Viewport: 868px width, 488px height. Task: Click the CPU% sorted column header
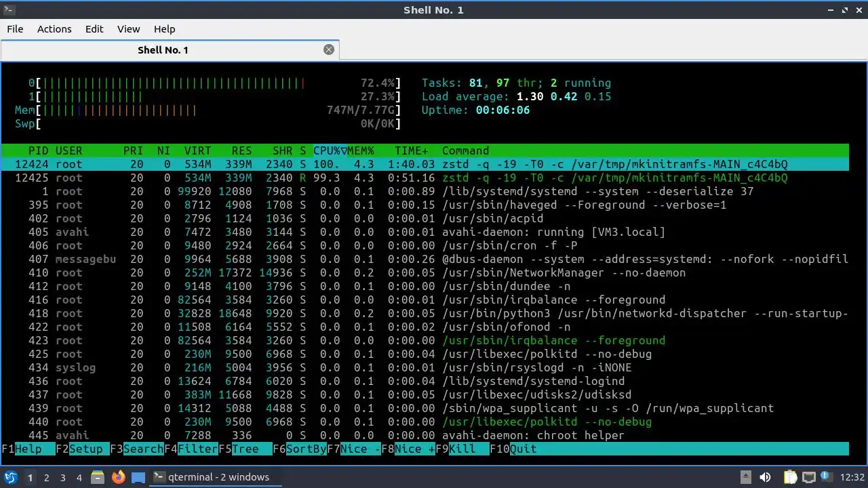pyautogui.click(x=330, y=150)
